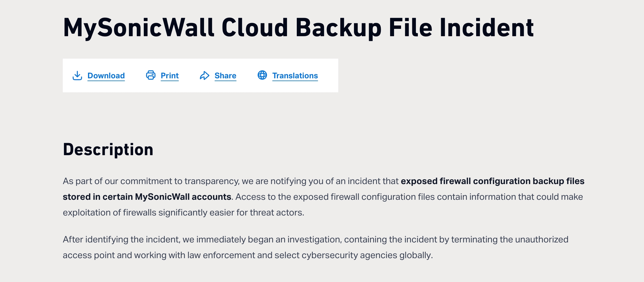This screenshot has width=644, height=282.
Task: Click the word "Incident" in the page title
Action: (x=487, y=27)
